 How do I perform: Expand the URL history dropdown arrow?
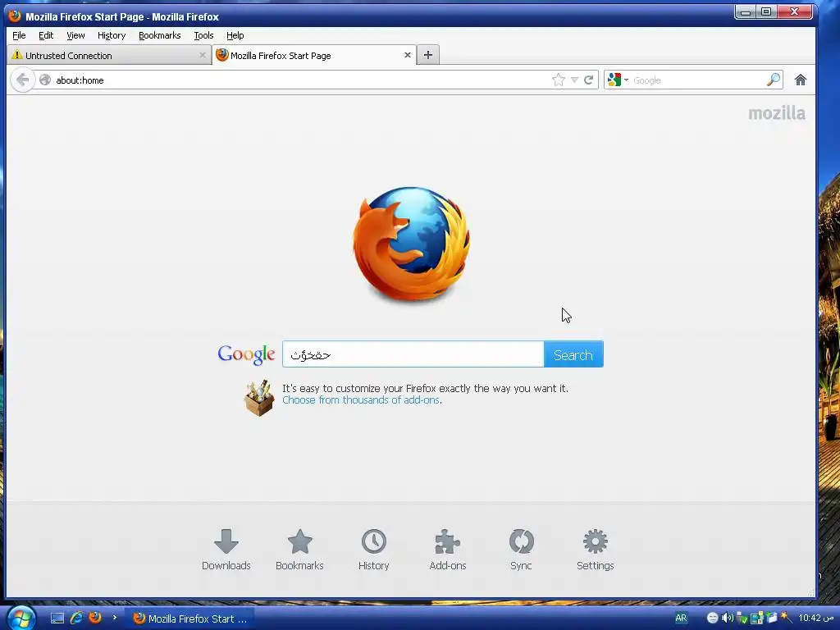574,80
